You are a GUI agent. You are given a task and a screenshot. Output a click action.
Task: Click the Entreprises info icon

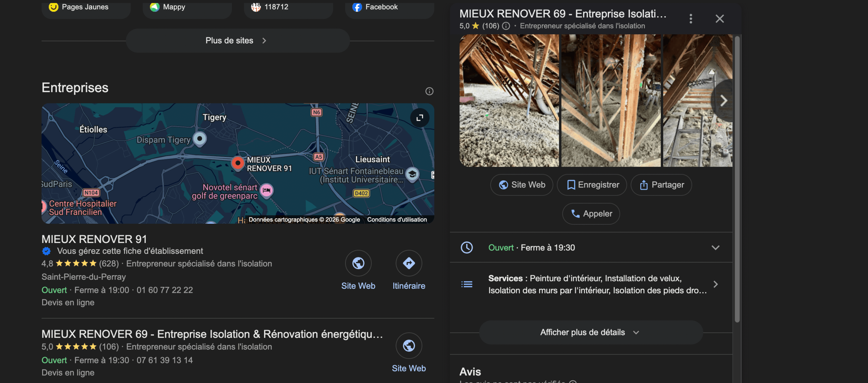tap(429, 91)
